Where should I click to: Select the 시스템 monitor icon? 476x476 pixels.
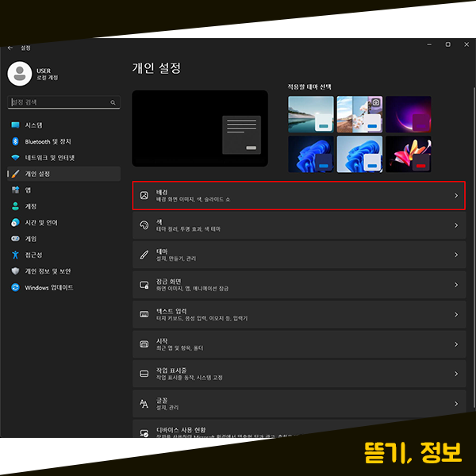pos(15,125)
